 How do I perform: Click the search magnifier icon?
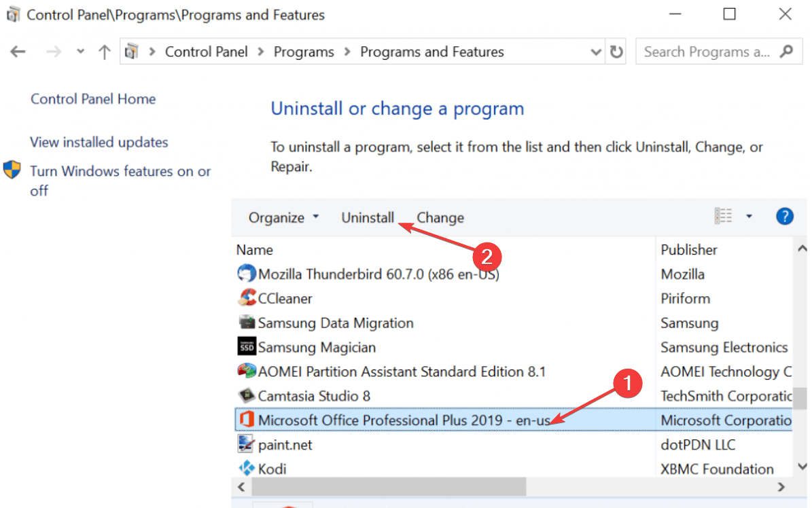(787, 51)
